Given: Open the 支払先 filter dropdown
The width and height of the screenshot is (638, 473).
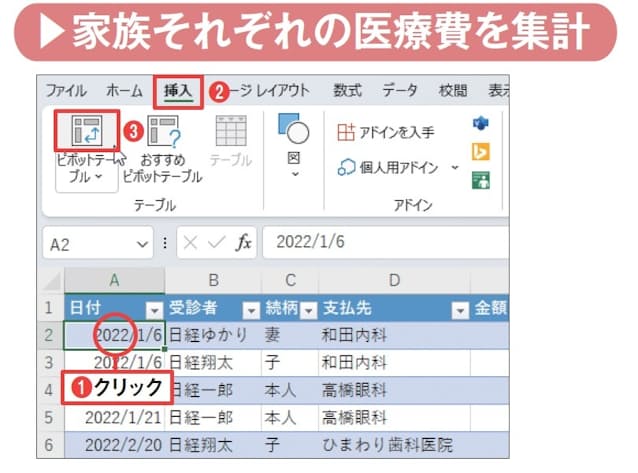Looking at the screenshot, I should [x=460, y=311].
